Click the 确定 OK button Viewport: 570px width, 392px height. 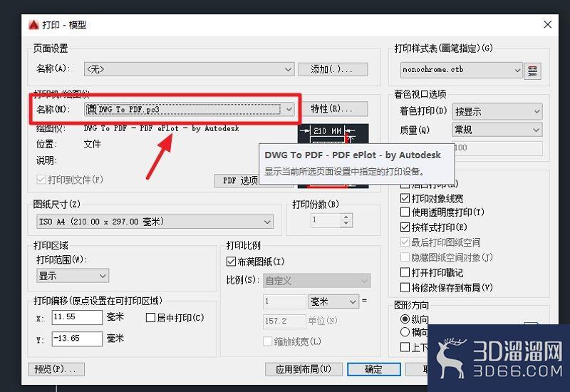[x=373, y=369]
